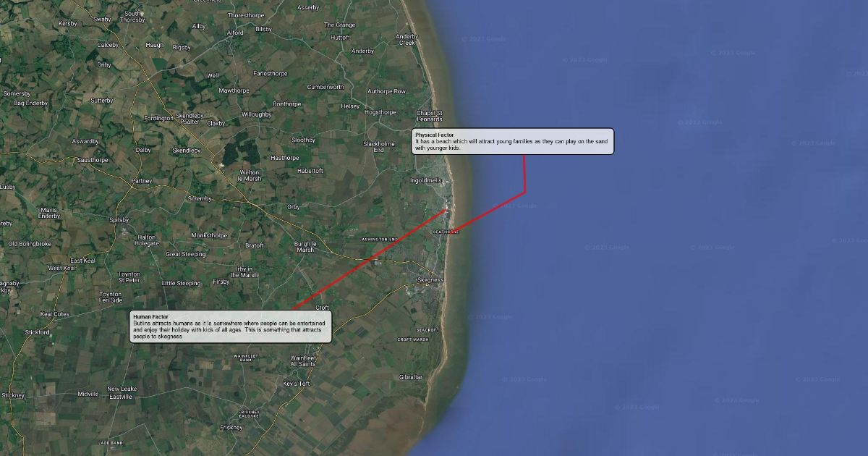Click the Burgh le Marsh label

pos(305,247)
